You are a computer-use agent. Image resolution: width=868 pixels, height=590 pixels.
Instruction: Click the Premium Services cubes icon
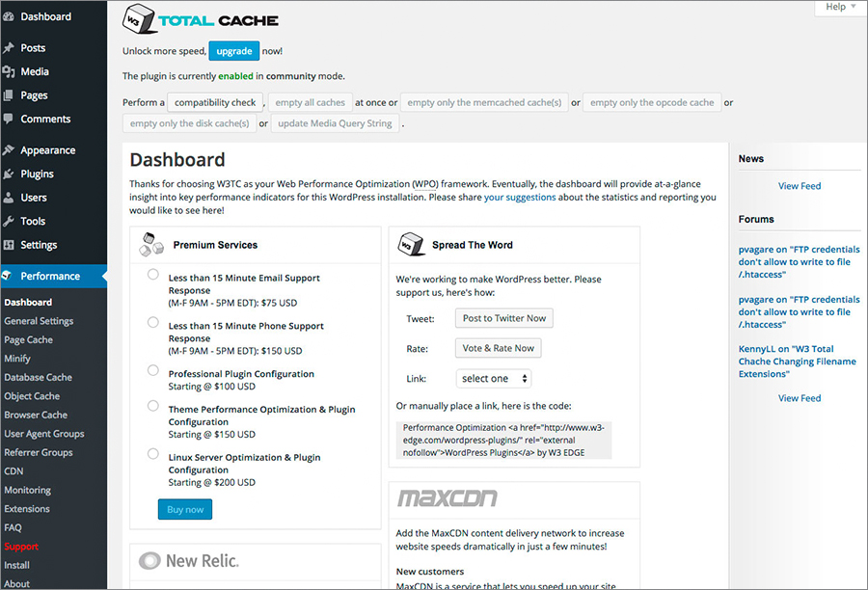[x=151, y=245]
